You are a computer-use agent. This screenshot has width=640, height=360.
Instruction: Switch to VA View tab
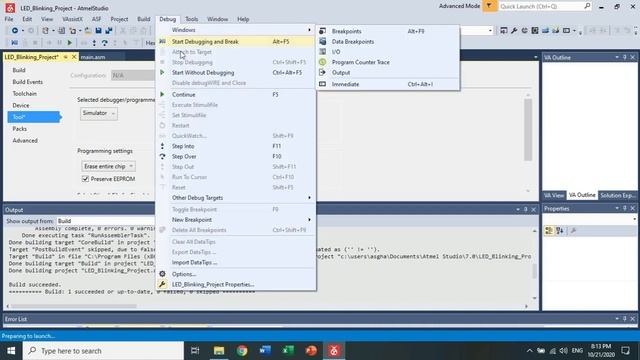[554, 196]
